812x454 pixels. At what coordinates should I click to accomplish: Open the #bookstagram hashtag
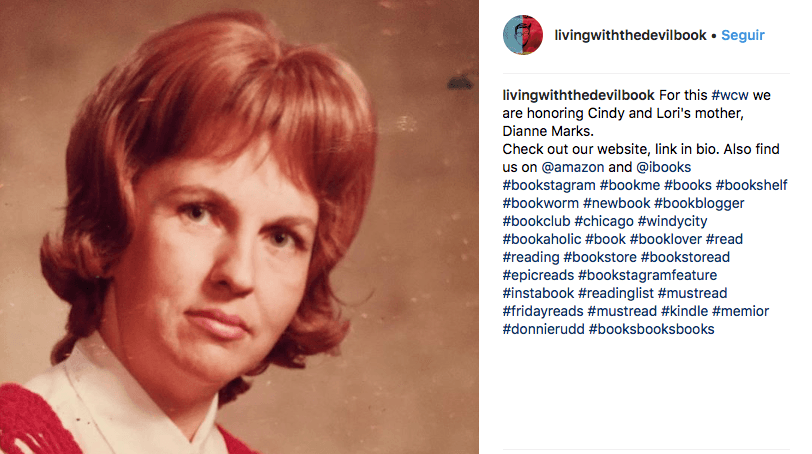point(549,185)
